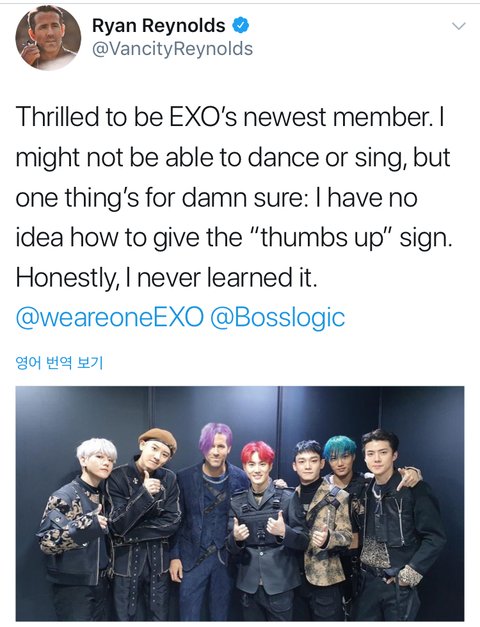The image size is (480, 627).
Task: Open the Ryan Reynolds display name
Action: [x=159, y=25]
